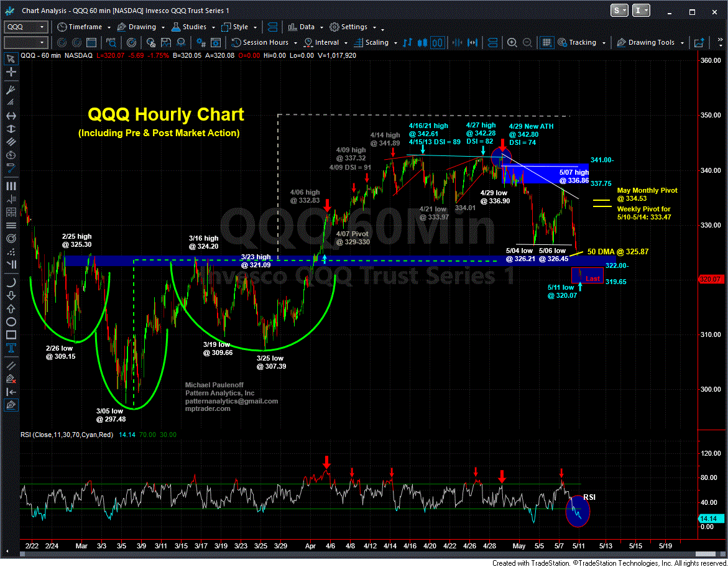Select the vertical double-arrow extension tool
728x567 pixels.
[x=11, y=129]
